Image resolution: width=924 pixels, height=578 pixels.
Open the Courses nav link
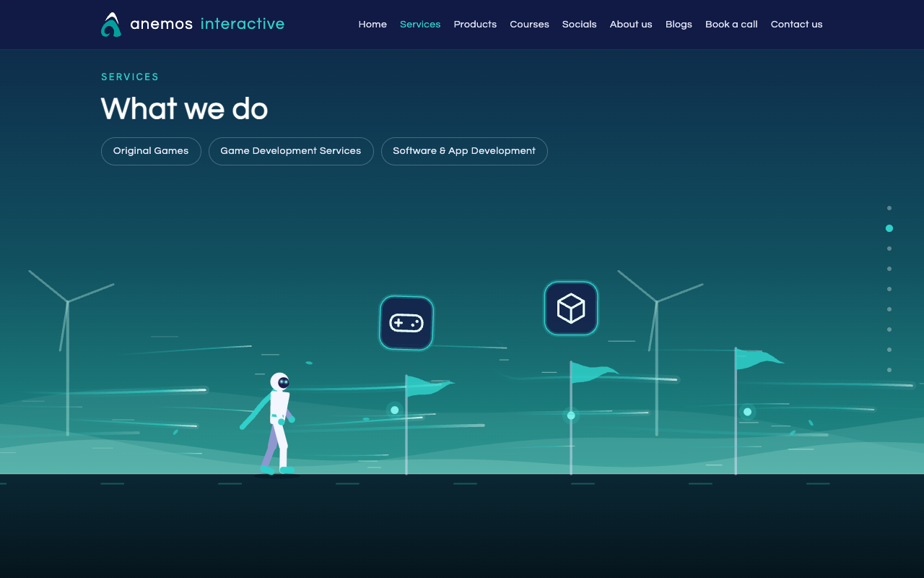pyautogui.click(x=529, y=24)
